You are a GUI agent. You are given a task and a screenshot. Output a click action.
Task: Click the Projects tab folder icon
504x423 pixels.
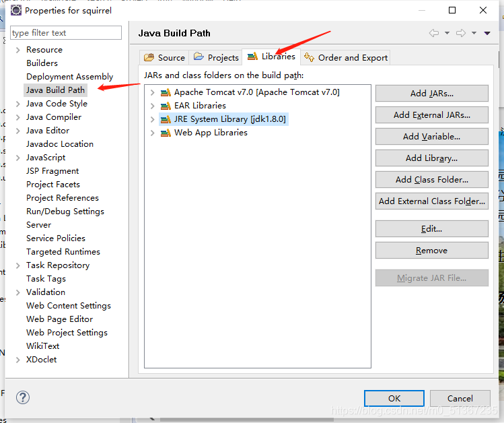pos(199,57)
